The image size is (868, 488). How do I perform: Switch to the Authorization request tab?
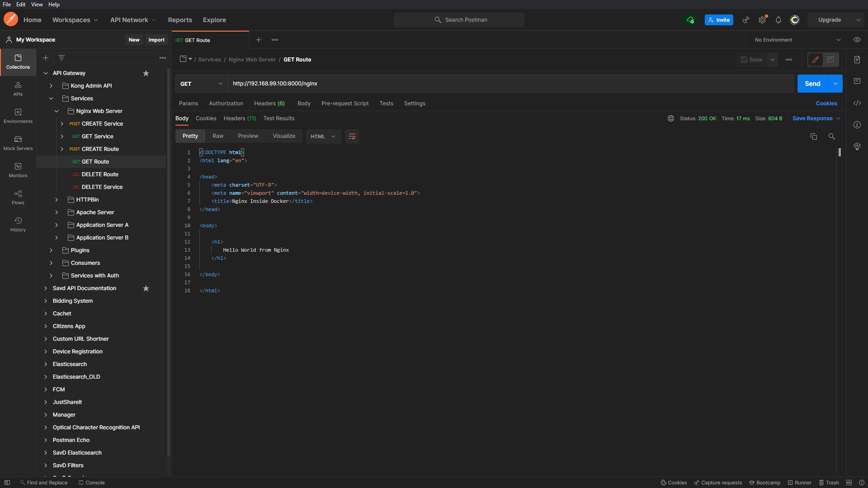click(226, 103)
